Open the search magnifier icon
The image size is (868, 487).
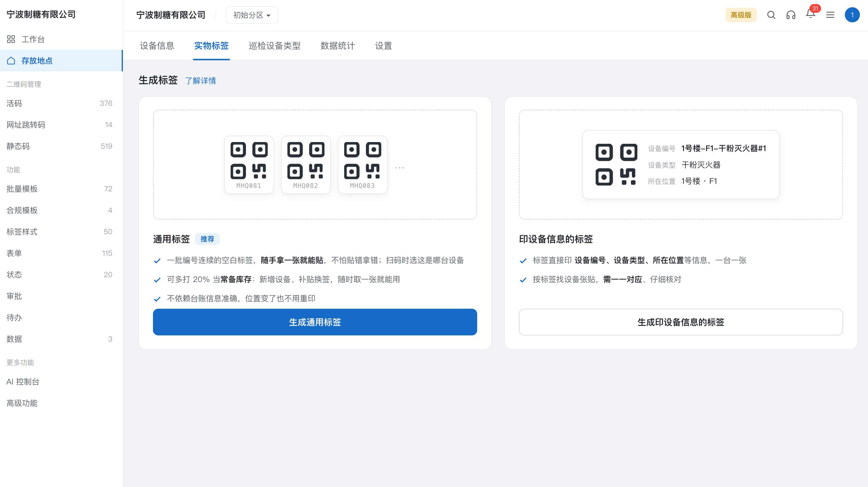point(771,15)
